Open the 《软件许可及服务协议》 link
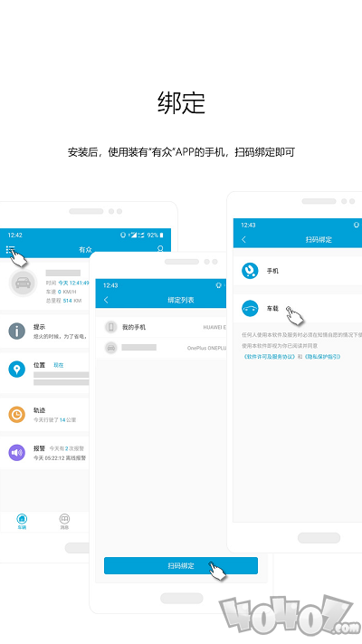 pyautogui.click(x=269, y=357)
